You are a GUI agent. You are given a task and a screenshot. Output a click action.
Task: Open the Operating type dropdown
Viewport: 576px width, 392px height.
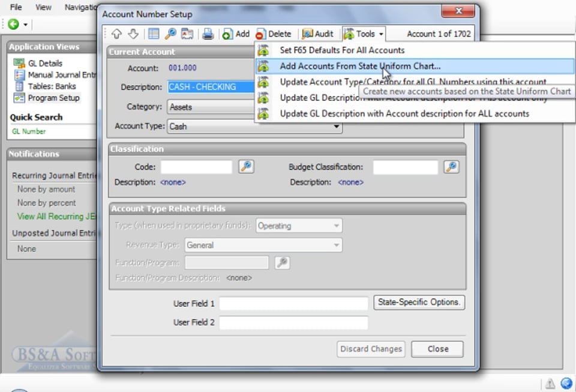tap(299, 226)
